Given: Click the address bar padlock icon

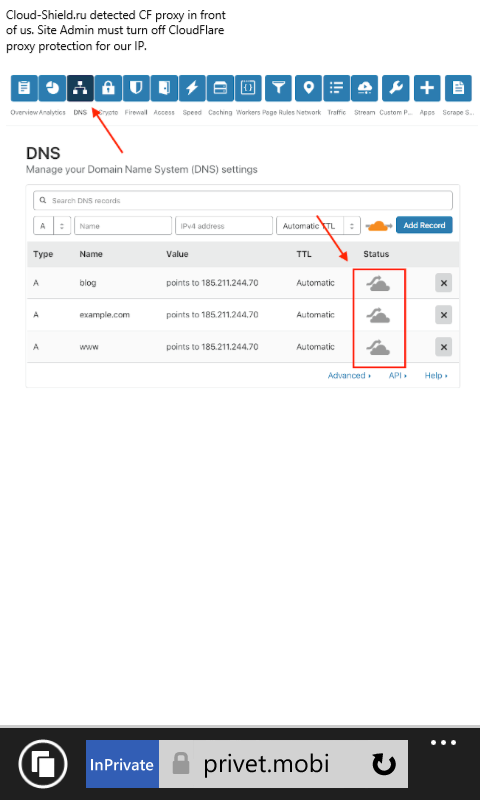Looking at the screenshot, I should [x=180, y=764].
